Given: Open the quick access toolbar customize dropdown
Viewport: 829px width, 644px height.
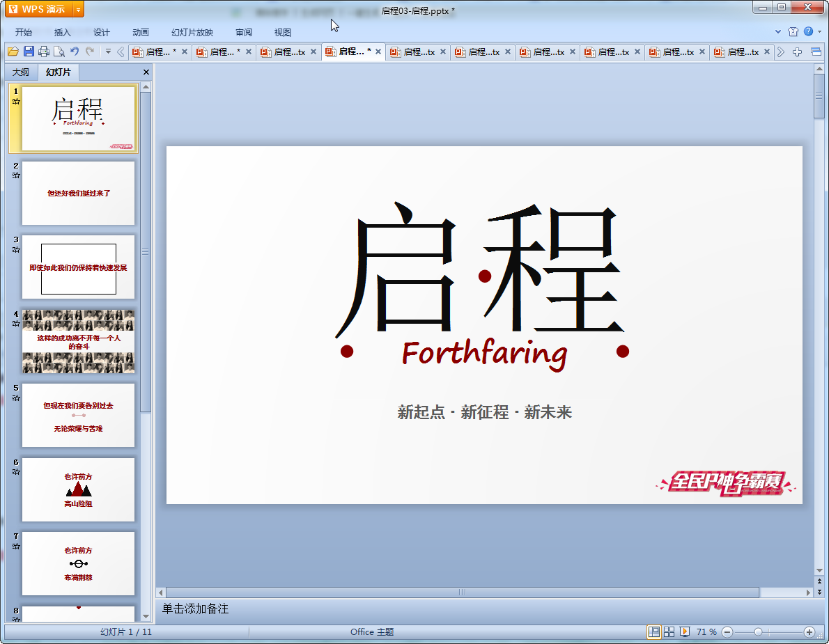Looking at the screenshot, I should [x=108, y=52].
